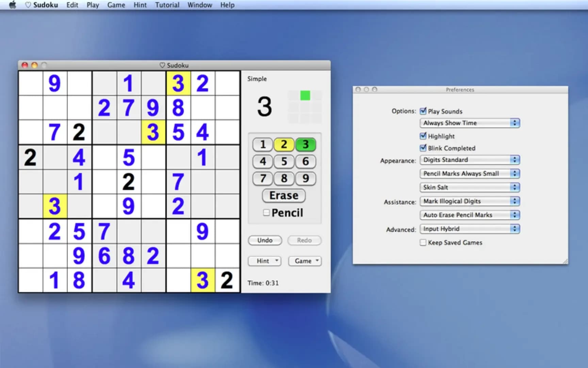
Task: Click the black 2 in bottom-right cell
Action: [227, 280]
